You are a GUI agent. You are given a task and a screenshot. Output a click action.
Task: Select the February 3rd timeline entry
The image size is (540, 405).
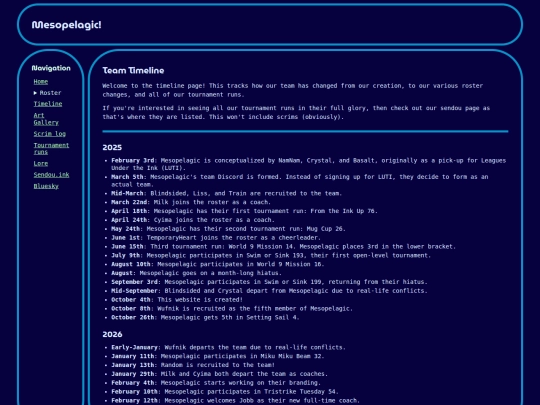point(309,164)
